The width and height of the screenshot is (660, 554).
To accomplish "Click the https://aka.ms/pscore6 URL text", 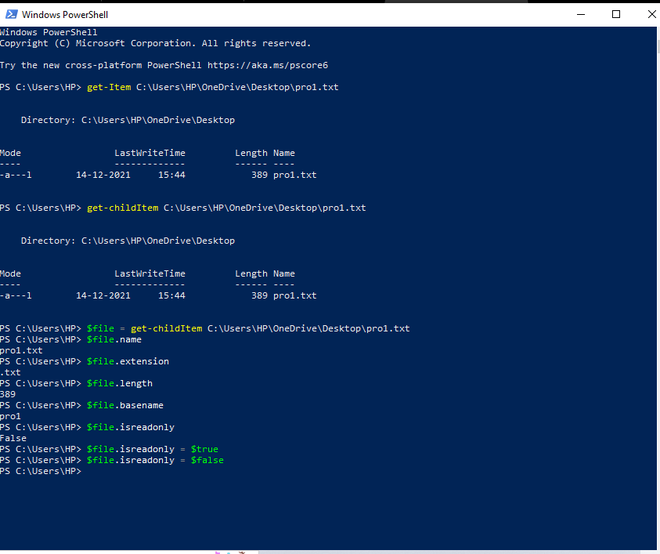I will click(268, 65).
